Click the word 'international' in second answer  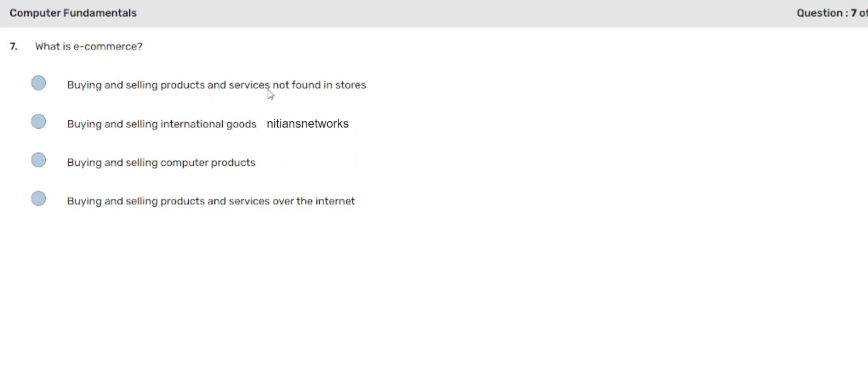(x=192, y=124)
